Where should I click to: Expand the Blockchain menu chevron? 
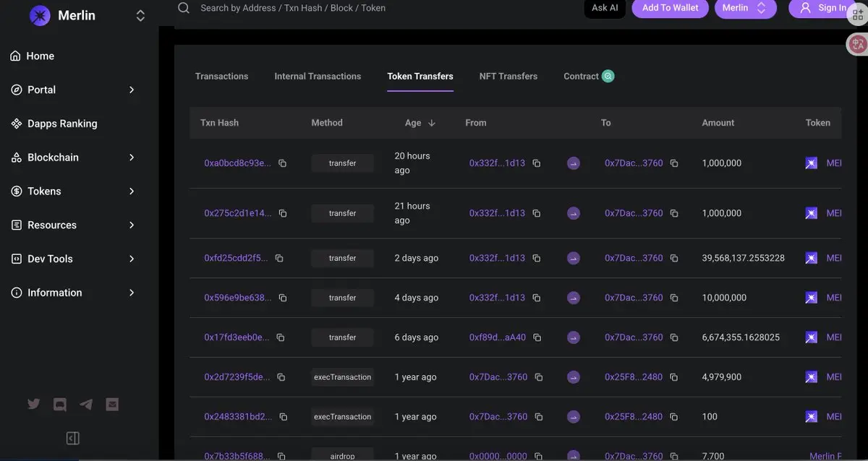click(132, 158)
